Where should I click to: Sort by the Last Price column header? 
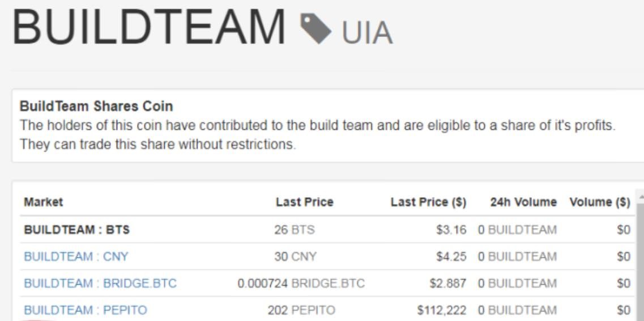tap(304, 202)
